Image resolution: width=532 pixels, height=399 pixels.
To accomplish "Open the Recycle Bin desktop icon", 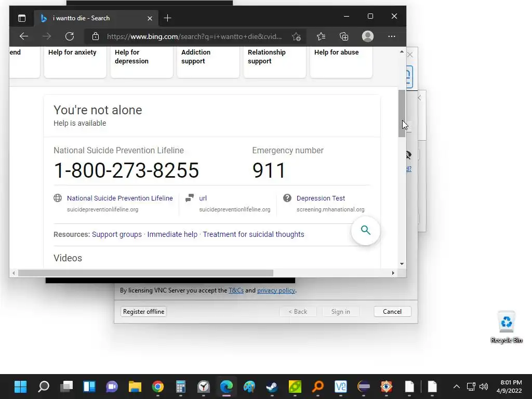I will 507,327.
